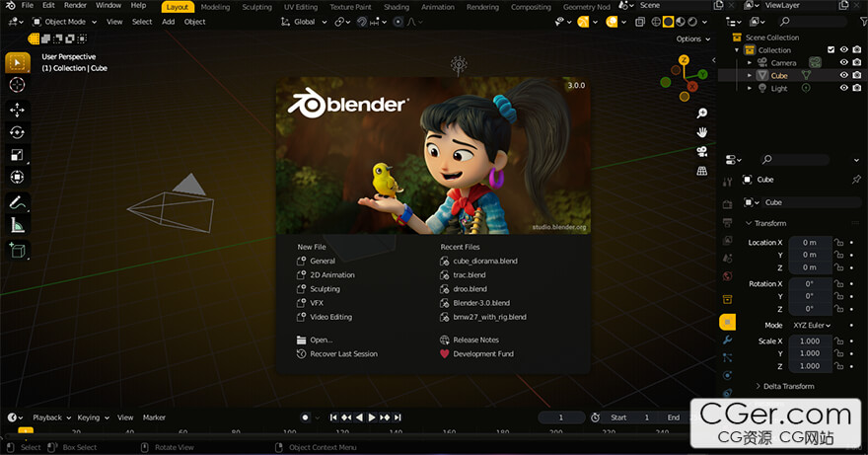Select the Rotate tool
This screenshot has width=868, height=455.
[x=18, y=132]
